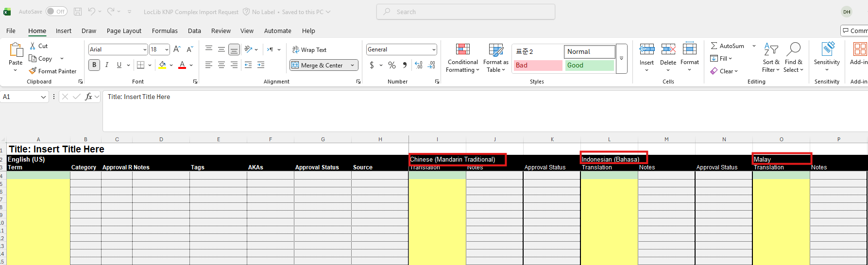This screenshot has width=868, height=265.
Task: Click the Increase Indent icon
Action: coord(261,65)
